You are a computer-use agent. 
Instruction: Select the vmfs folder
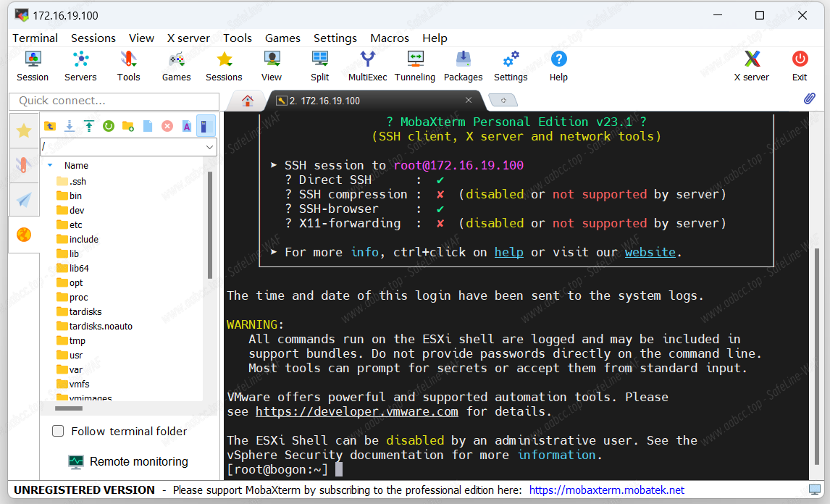coord(73,384)
